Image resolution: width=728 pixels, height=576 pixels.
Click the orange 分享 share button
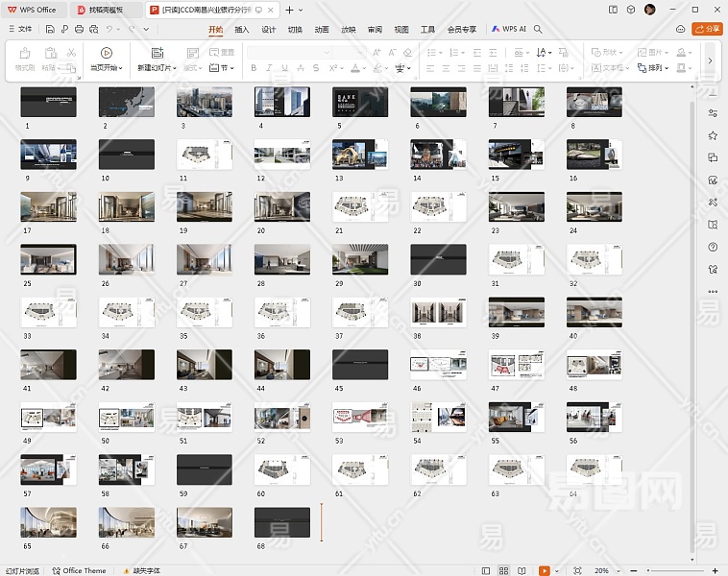[708, 29]
